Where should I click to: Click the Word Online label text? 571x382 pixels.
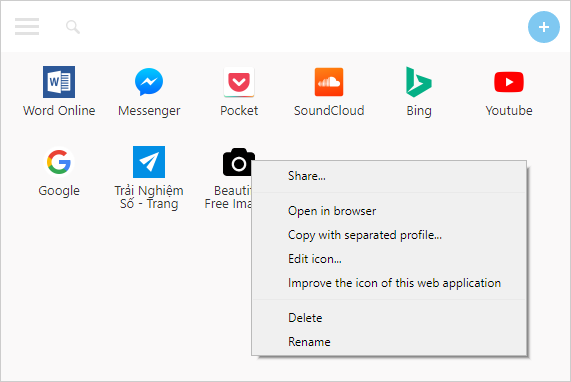point(59,110)
